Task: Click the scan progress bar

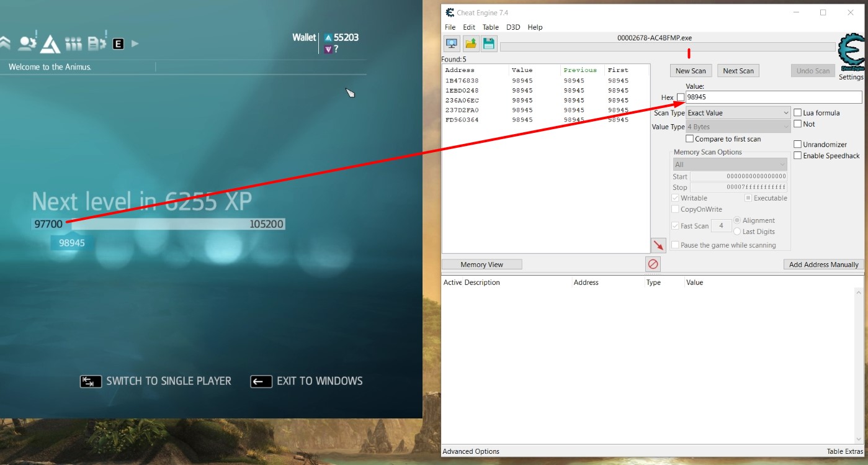Action: pos(668,47)
